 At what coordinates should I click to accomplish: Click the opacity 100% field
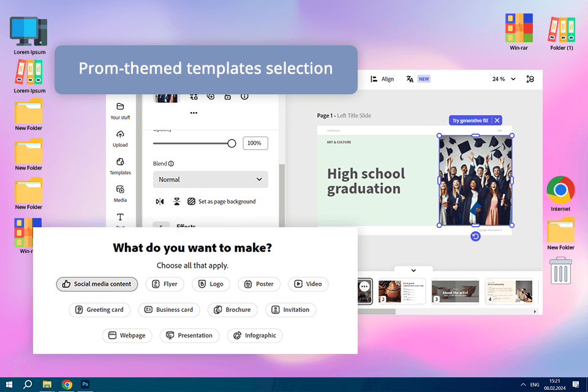[255, 143]
